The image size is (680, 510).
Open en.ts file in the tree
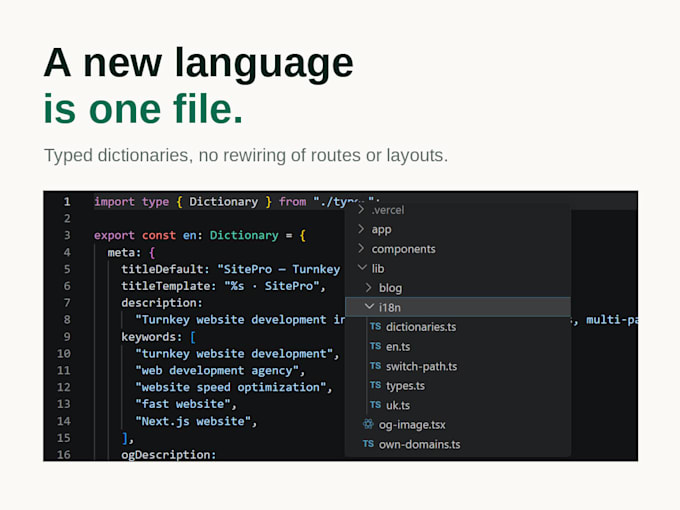398,347
